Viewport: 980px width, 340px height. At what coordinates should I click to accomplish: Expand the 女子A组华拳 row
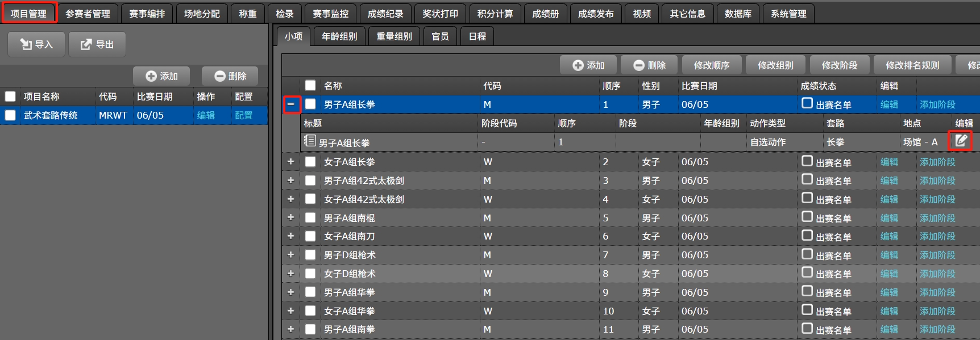click(x=290, y=310)
